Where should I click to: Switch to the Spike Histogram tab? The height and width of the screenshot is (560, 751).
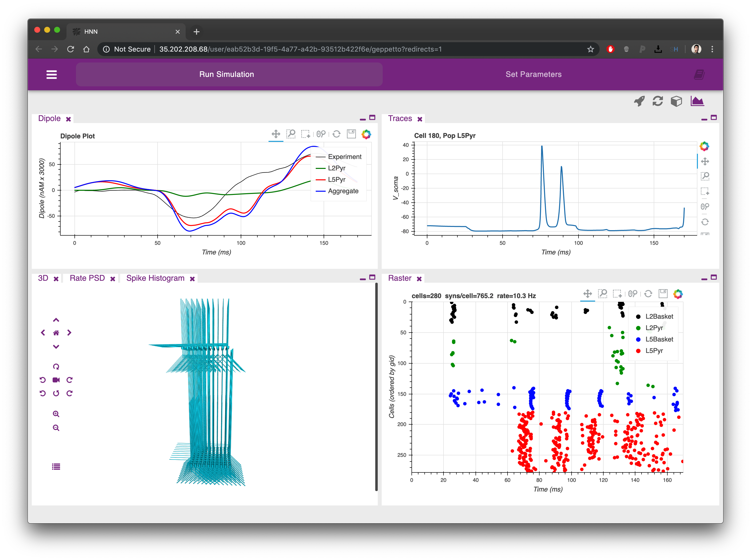(155, 278)
